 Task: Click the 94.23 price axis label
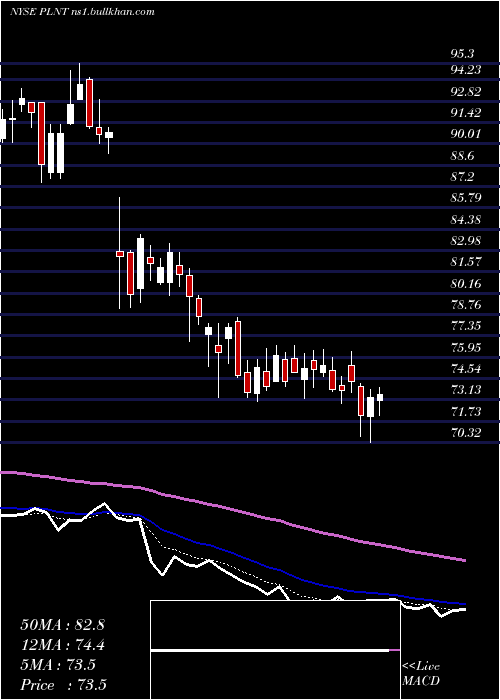tap(466, 70)
